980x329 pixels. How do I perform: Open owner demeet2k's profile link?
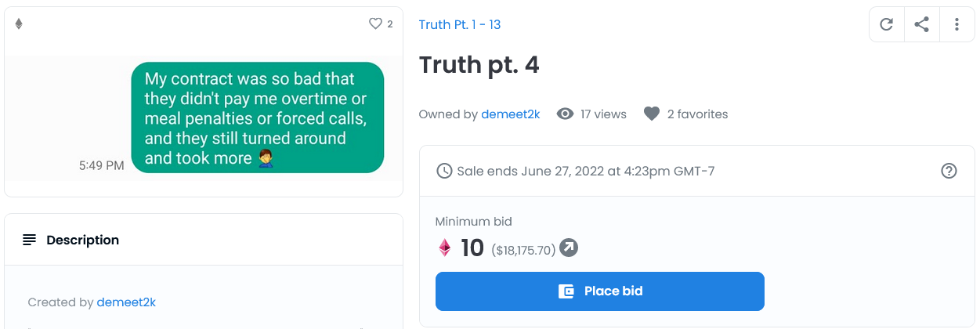tap(511, 114)
